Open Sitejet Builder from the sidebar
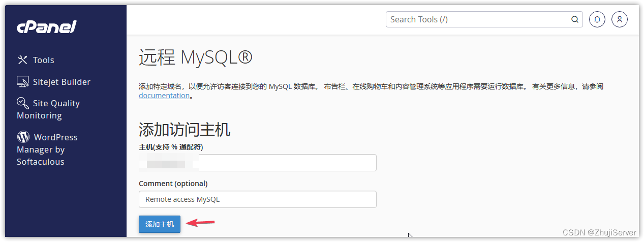Screen dimensions: 644x242 [53, 82]
